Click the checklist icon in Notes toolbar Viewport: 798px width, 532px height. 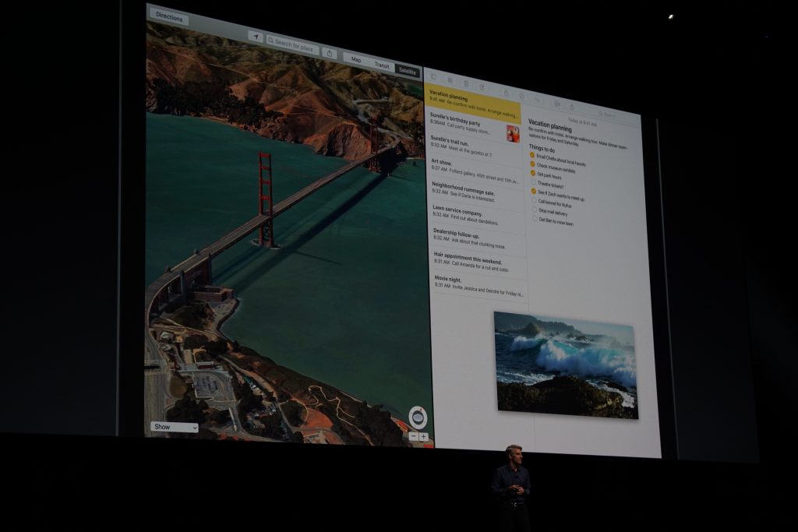(x=521, y=96)
